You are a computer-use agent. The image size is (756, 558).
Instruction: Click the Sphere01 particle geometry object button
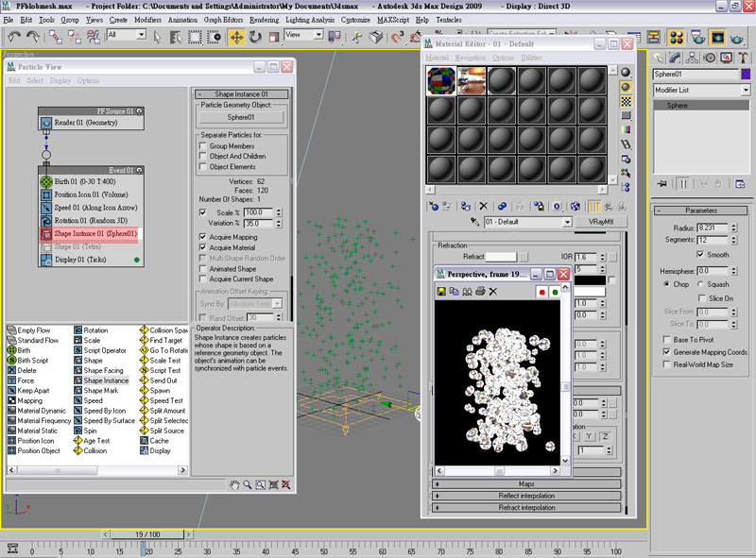click(241, 117)
